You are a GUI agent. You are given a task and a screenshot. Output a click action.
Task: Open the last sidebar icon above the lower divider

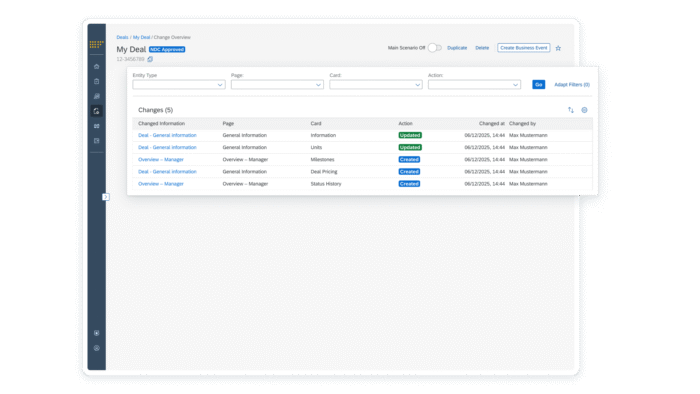(x=96, y=141)
